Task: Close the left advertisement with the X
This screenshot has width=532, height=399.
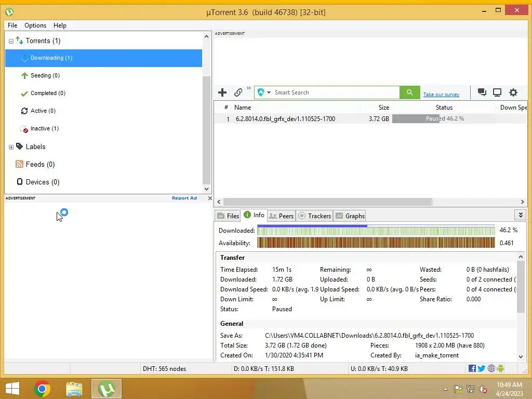Action: (210, 198)
